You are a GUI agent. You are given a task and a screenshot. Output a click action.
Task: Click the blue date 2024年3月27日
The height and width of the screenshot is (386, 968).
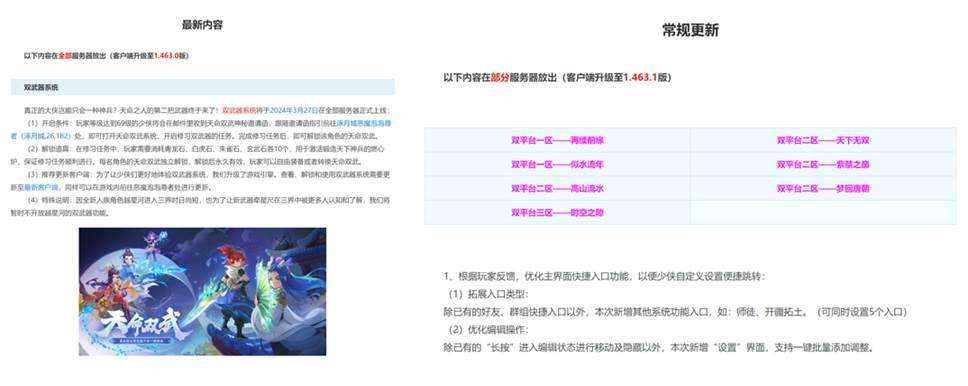(x=295, y=110)
